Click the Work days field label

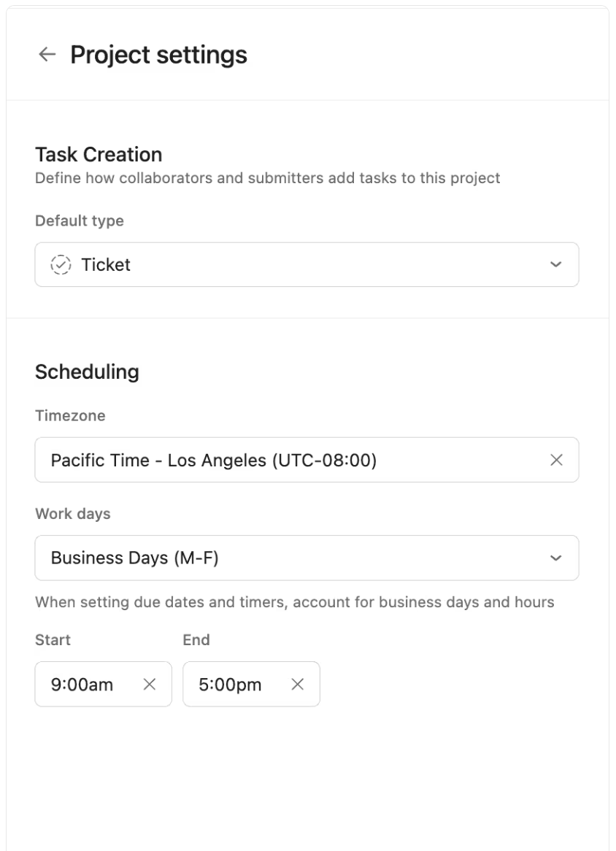point(73,514)
